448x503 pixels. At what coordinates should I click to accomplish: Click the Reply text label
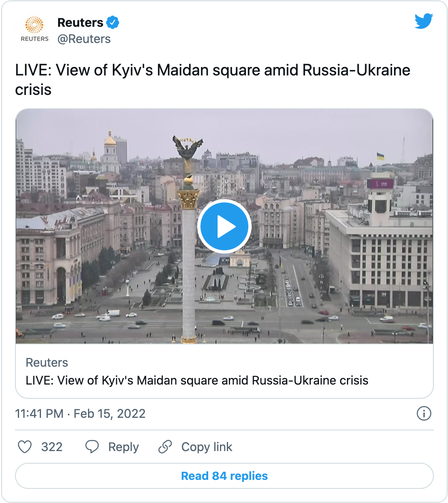pos(123,447)
